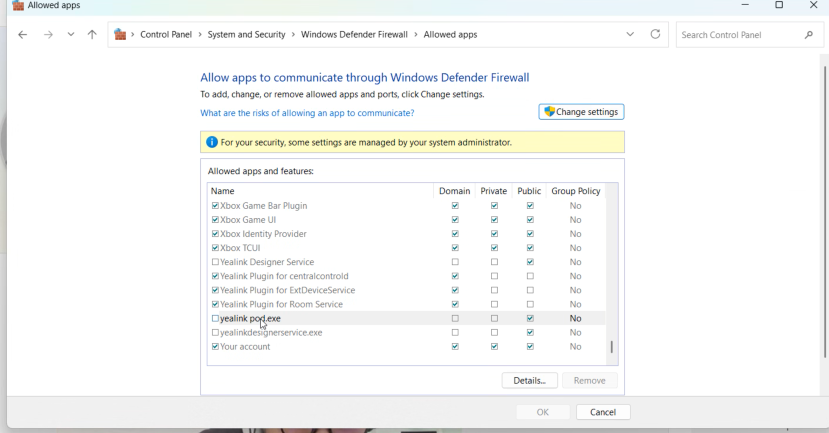Minimize the Allowed apps window
The width and height of the screenshot is (829, 433).
coord(745,5)
